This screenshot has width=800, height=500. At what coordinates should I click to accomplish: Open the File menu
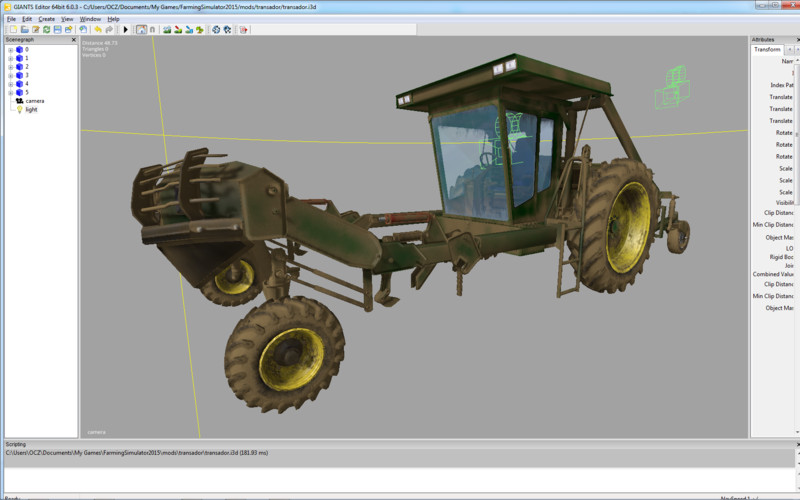pyautogui.click(x=11, y=19)
